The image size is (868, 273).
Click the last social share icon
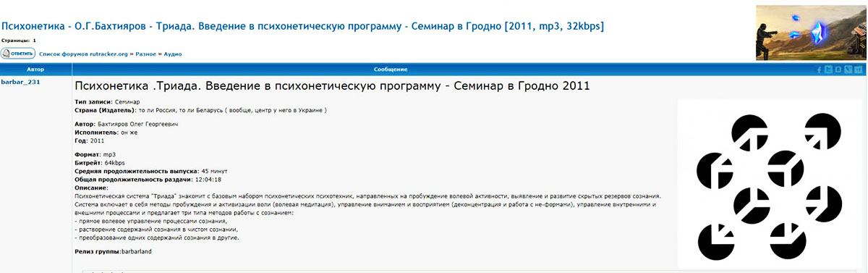859,70
